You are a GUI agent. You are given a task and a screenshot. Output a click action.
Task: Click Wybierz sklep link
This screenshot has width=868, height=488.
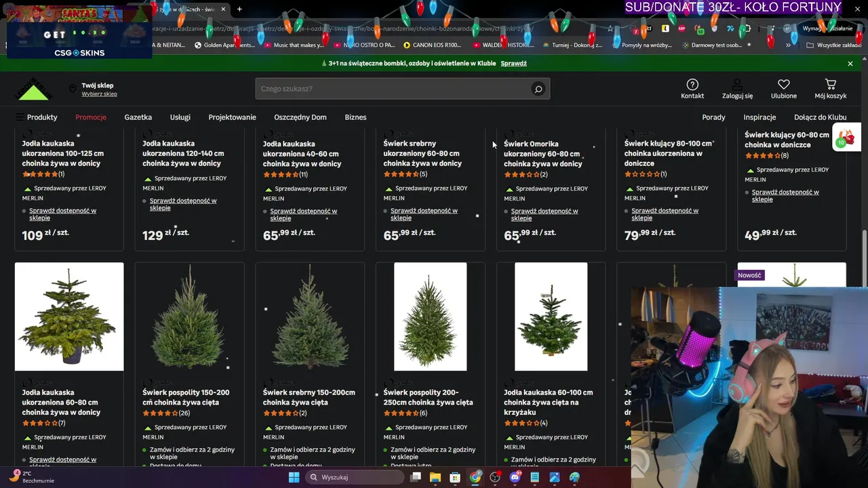pos(99,94)
